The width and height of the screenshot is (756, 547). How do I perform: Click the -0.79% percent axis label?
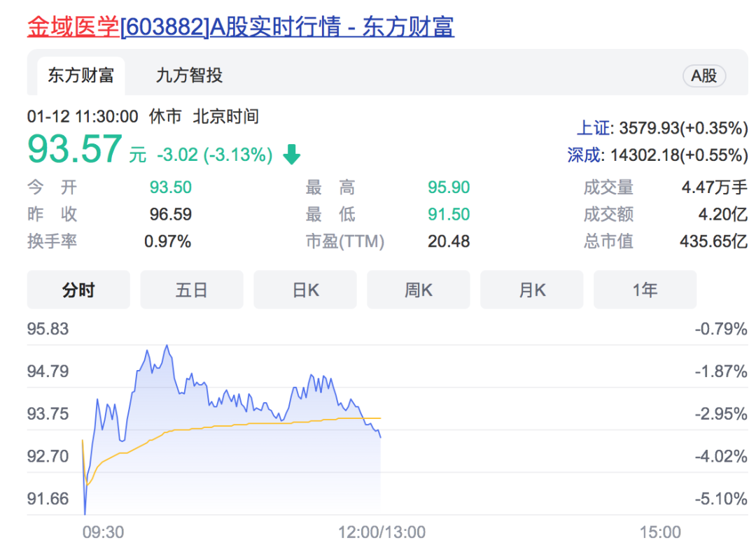(x=721, y=329)
